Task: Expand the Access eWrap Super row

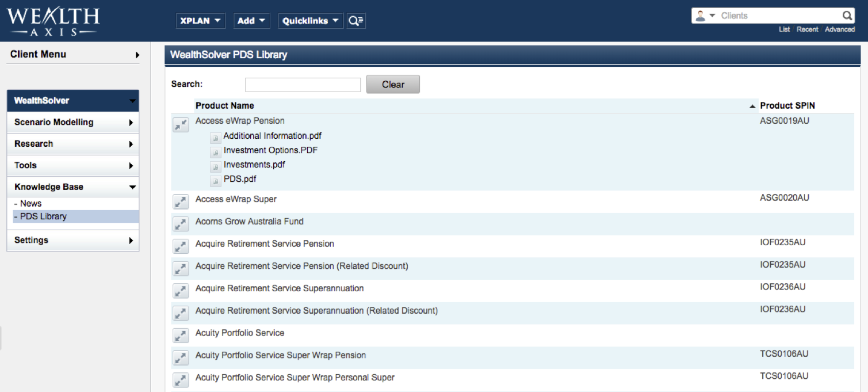Action: point(181,202)
